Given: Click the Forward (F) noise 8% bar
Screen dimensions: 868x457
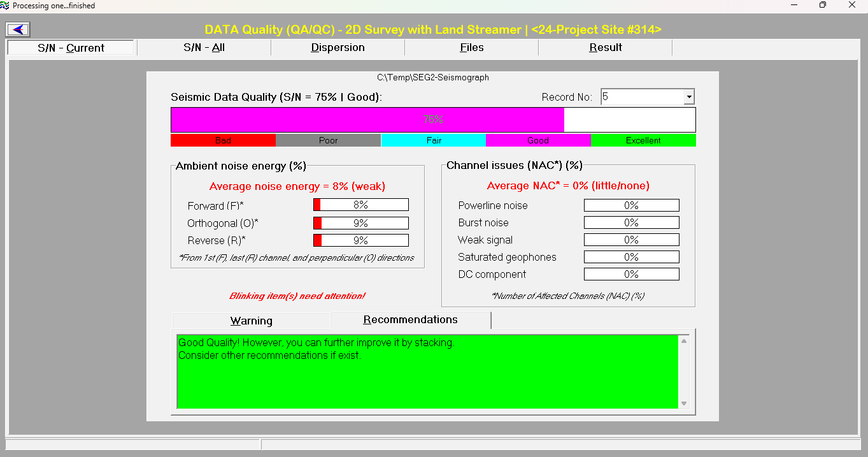Looking at the screenshot, I should coord(360,205).
